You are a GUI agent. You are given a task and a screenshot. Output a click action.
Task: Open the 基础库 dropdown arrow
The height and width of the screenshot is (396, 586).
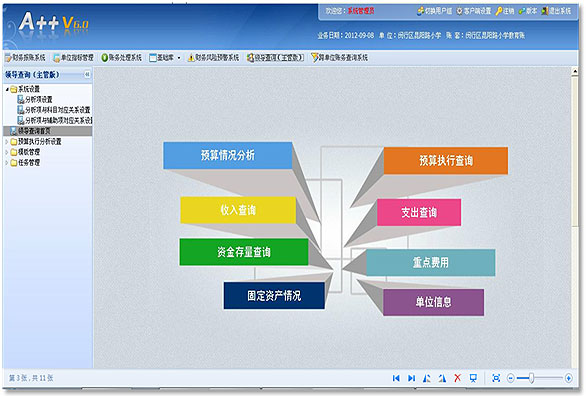pyautogui.click(x=179, y=58)
